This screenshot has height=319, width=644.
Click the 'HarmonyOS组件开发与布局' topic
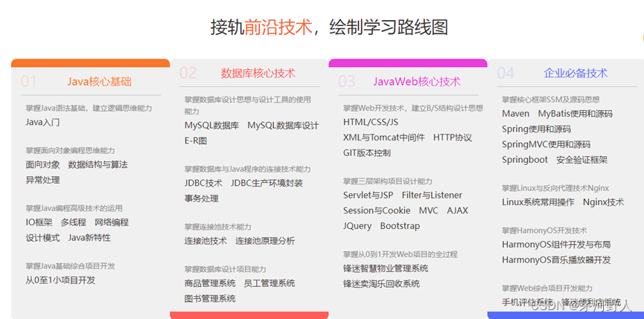tap(556, 245)
